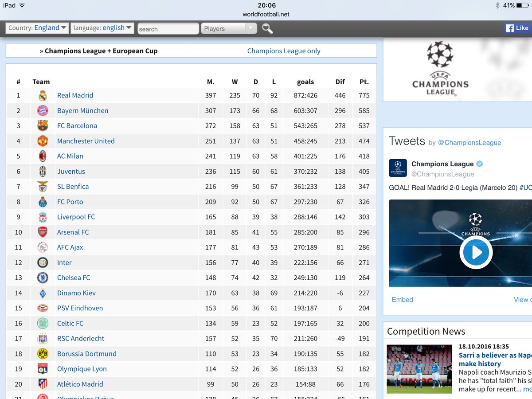Click the @ChampionsLeague tweets-by link

coord(469,143)
